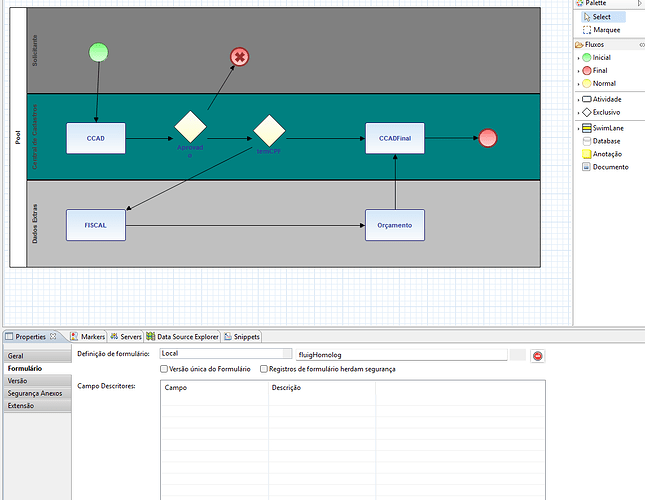The width and height of the screenshot is (645, 500).
Task: Check Registros de formulário herdam segurança
Action: click(264, 369)
